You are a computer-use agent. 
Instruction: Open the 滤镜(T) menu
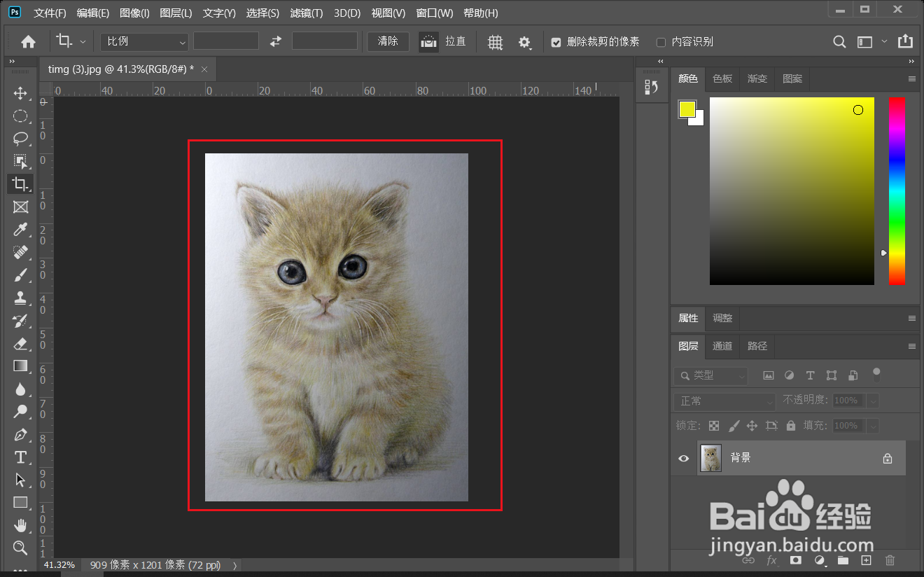pyautogui.click(x=306, y=13)
